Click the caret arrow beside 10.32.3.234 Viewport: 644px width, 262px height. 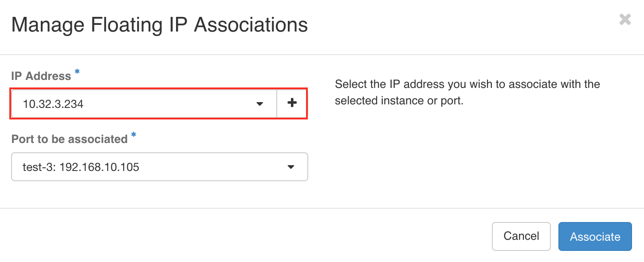(260, 104)
